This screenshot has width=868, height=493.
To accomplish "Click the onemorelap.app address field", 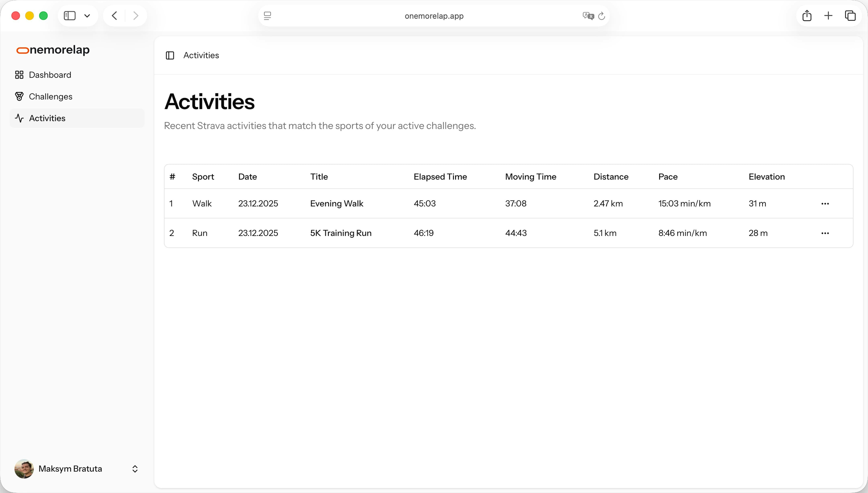I will (434, 16).
